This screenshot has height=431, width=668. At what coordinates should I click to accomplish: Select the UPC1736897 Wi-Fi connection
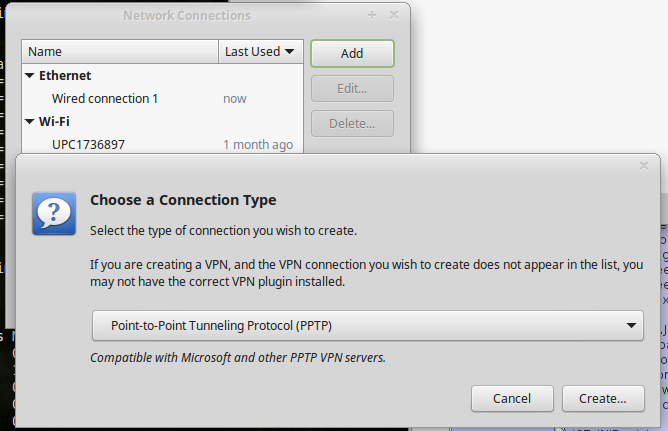click(162, 144)
